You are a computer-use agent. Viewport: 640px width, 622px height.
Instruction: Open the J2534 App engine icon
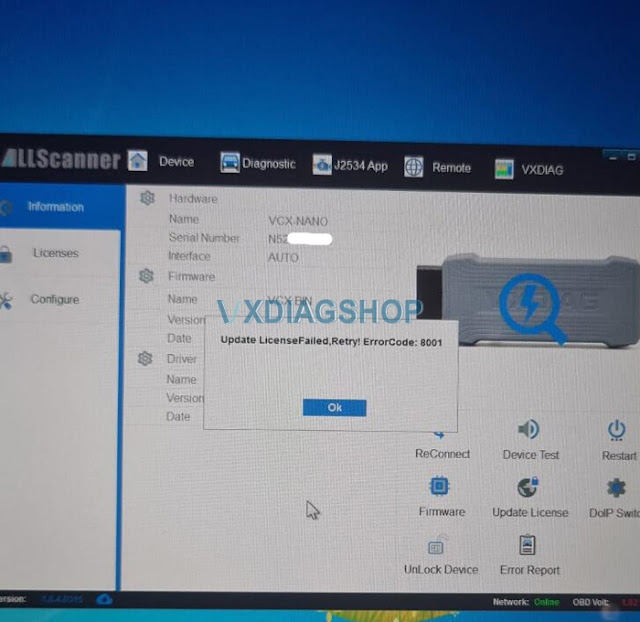tap(322, 165)
